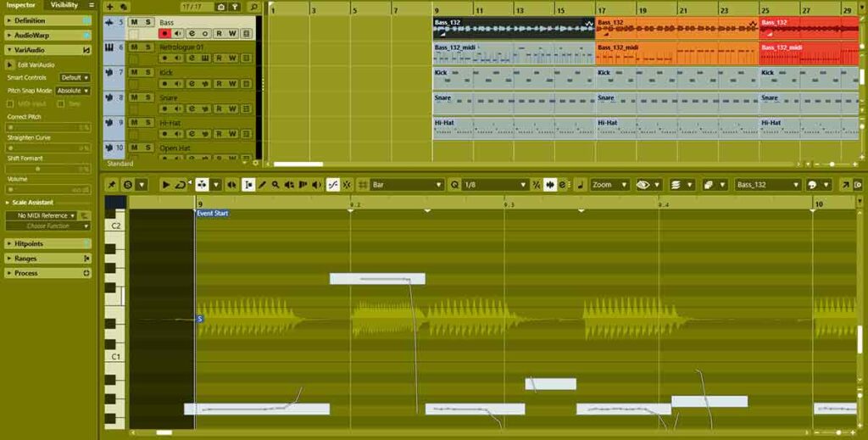
Task: Disable record enable on Bass track
Action: point(164,34)
